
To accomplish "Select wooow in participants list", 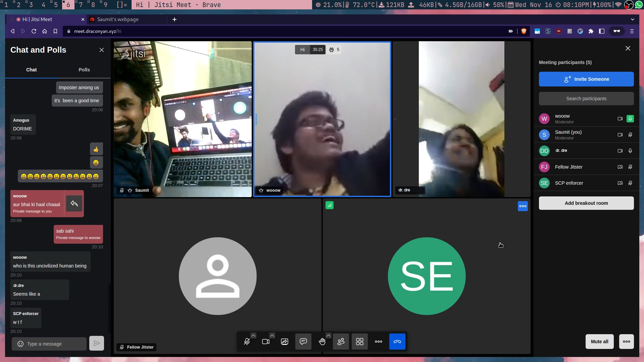I will point(586,119).
